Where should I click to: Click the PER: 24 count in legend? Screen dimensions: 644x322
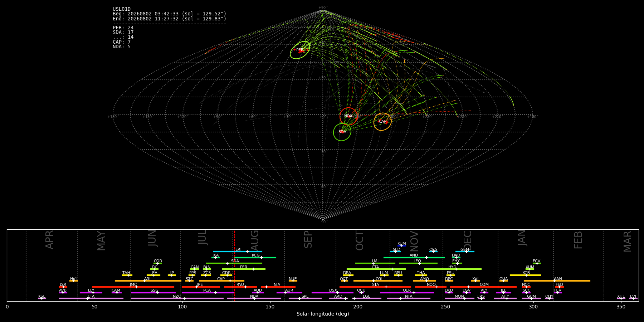(123, 28)
